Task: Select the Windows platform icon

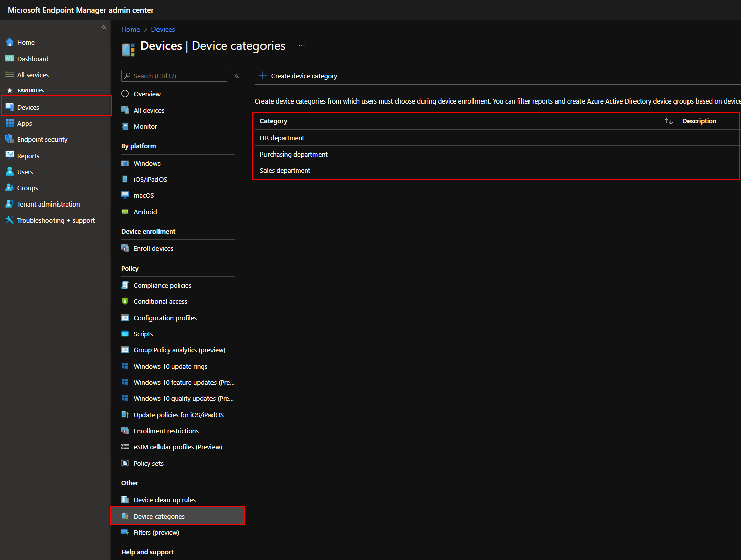Action: tap(125, 163)
